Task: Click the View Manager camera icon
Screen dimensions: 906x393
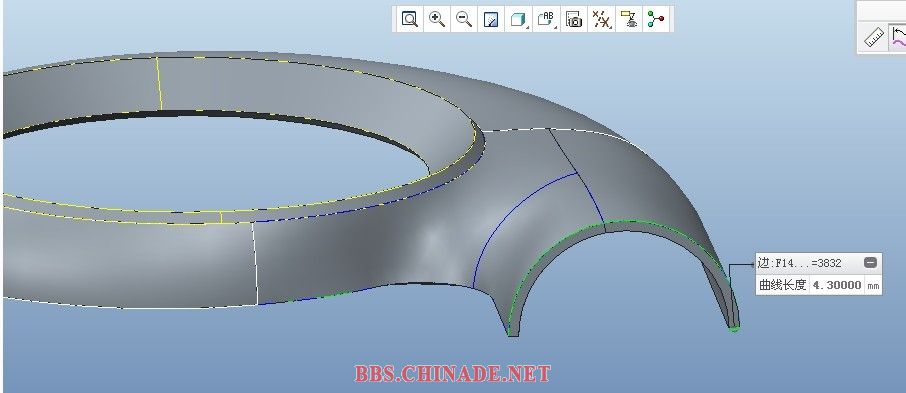Action: click(x=574, y=19)
